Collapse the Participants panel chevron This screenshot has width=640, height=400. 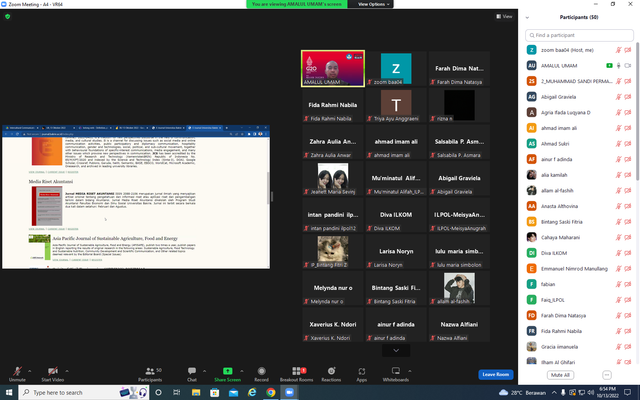[x=527, y=17]
